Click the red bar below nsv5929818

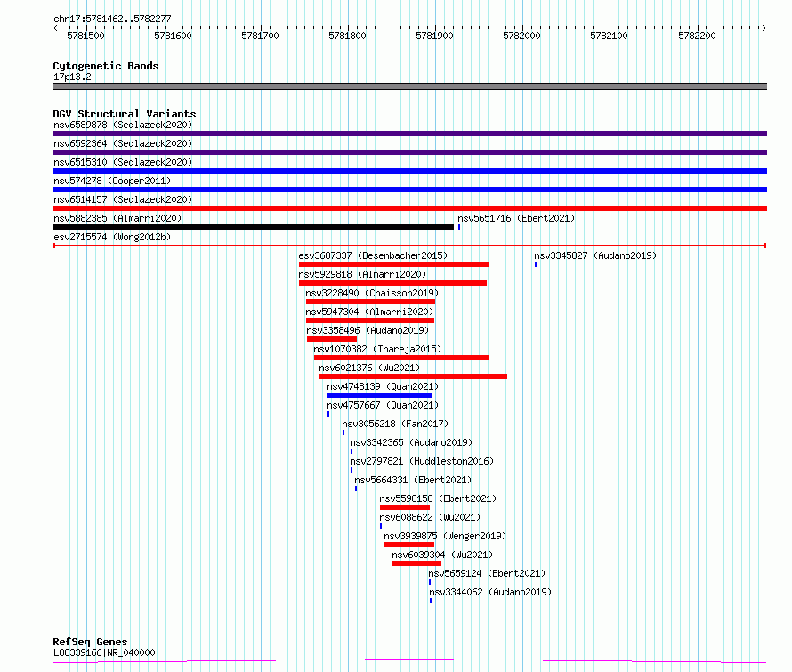tap(392, 283)
